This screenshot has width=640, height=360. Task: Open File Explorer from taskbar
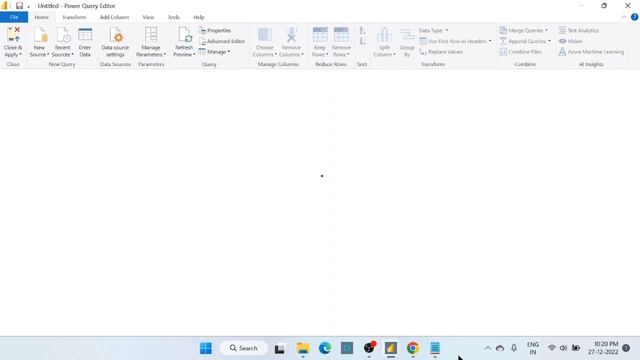point(303,348)
